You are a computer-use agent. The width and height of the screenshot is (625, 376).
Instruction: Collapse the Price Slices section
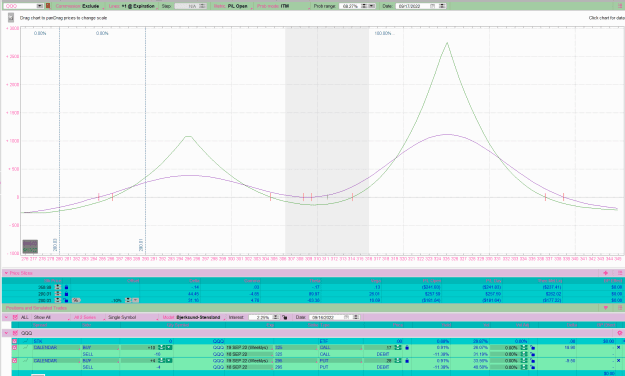6,273
